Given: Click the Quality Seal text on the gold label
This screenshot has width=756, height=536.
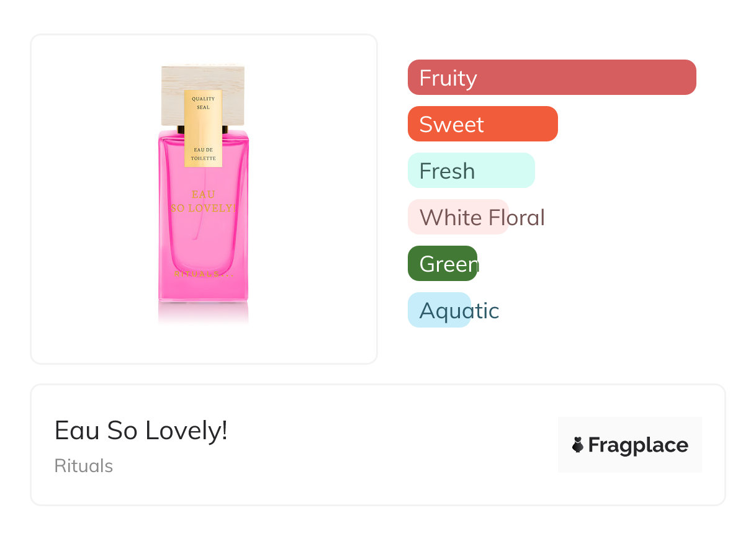Looking at the screenshot, I should tap(203, 103).
